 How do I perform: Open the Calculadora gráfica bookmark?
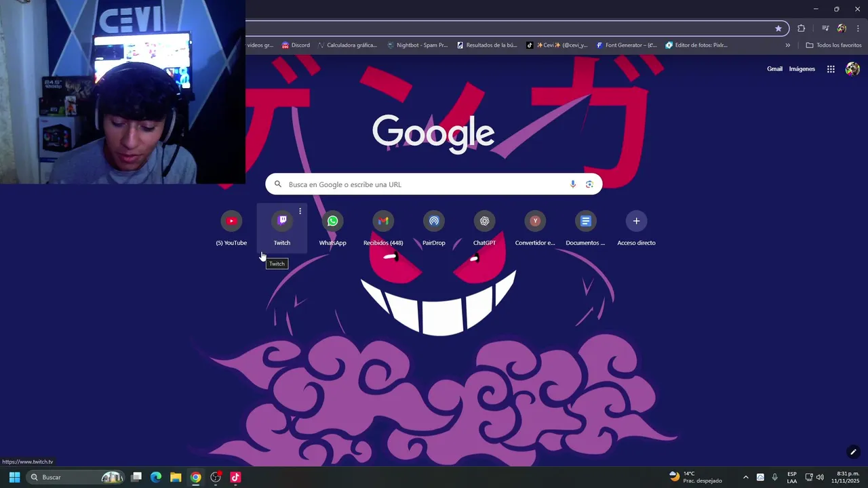(347, 45)
